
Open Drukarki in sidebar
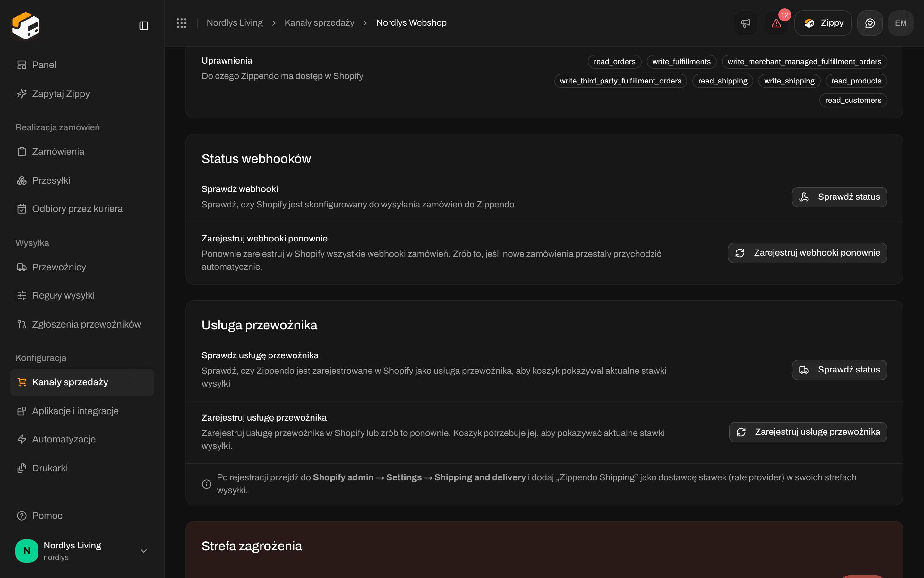click(x=82, y=468)
